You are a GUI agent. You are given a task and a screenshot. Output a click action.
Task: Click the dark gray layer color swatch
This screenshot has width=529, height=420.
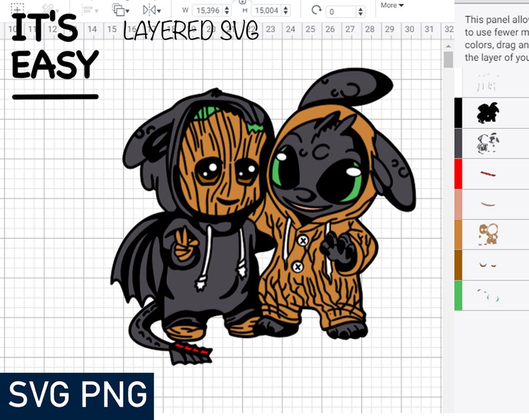pos(458,143)
